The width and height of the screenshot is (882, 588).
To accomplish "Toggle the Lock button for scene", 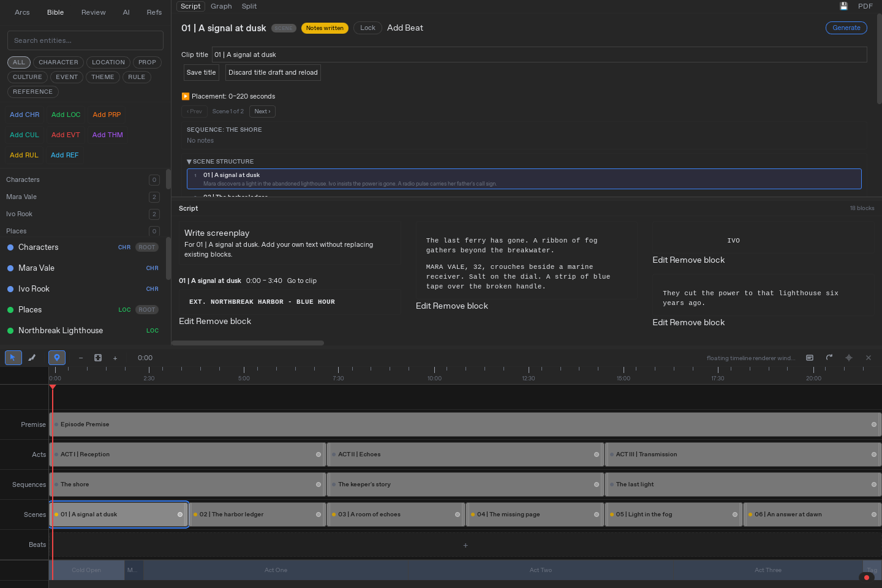I will point(367,28).
